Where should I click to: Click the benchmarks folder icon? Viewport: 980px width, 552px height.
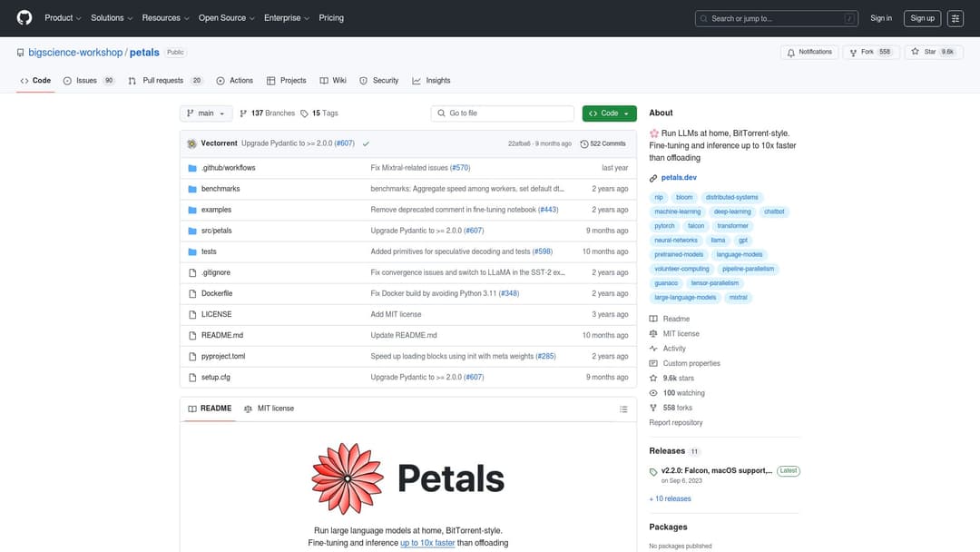click(x=192, y=189)
